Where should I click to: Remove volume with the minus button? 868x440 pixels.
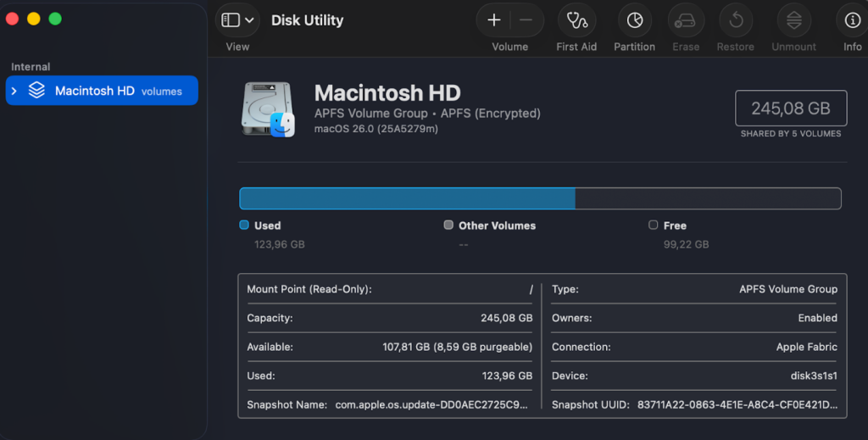[526, 20]
